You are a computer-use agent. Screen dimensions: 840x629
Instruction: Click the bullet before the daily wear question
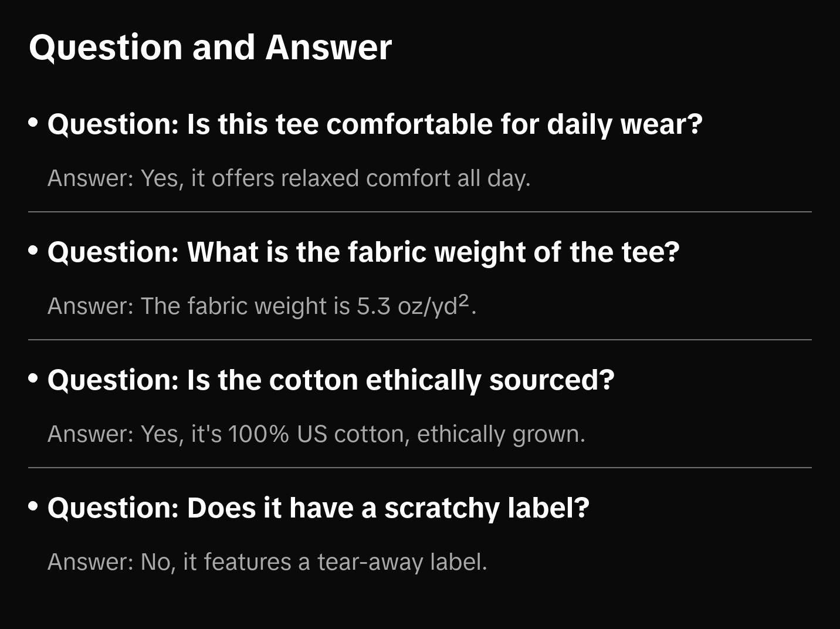[x=33, y=123]
